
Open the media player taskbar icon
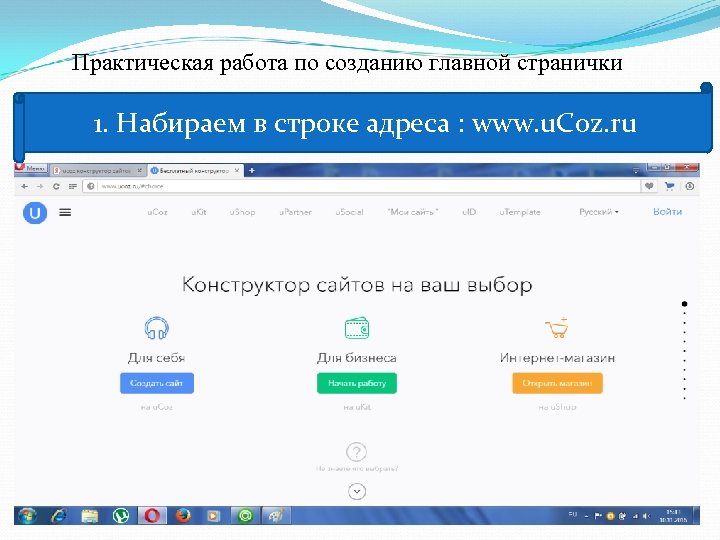click(214, 516)
